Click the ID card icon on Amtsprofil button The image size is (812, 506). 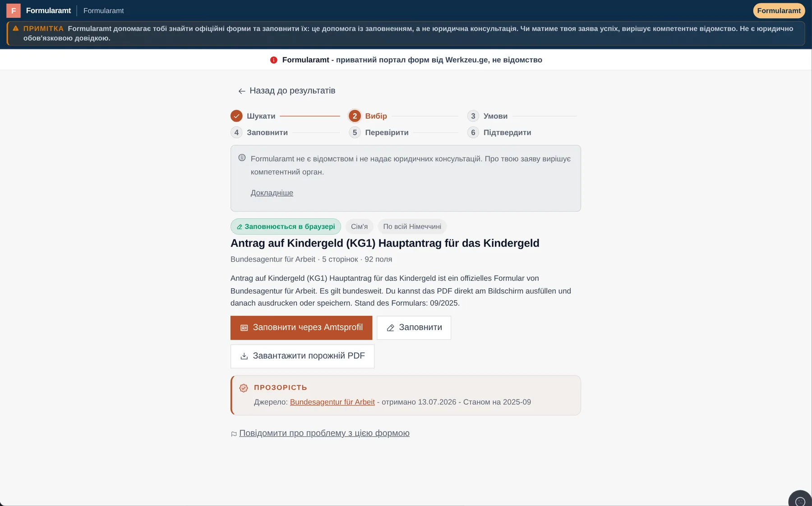[x=244, y=328]
